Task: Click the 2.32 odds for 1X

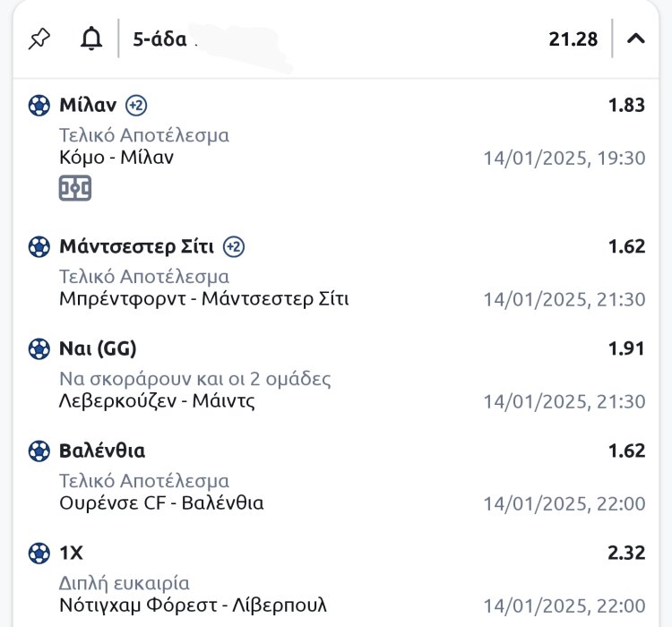Action: pyautogui.click(x=626, y=553)
